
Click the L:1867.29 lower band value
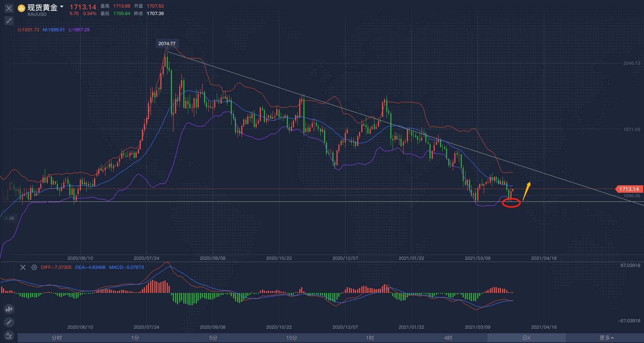[79, 30]
